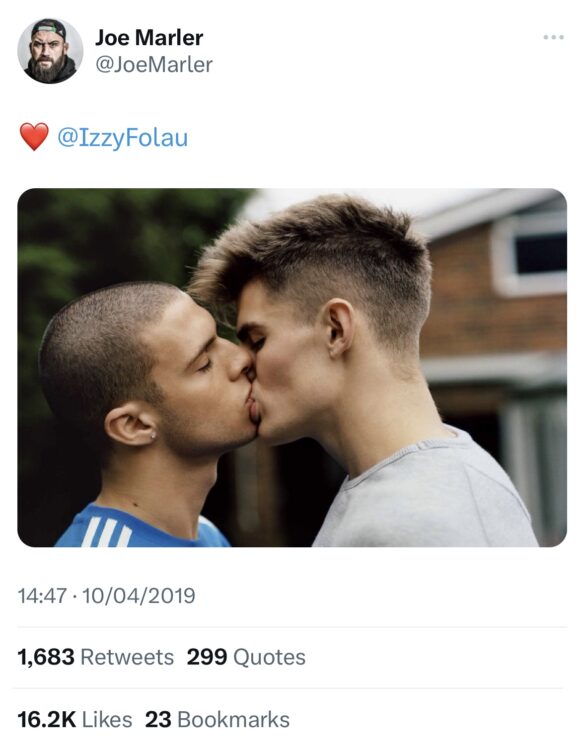
Task: Click the 1,683 retweet count
Action: 46,657
